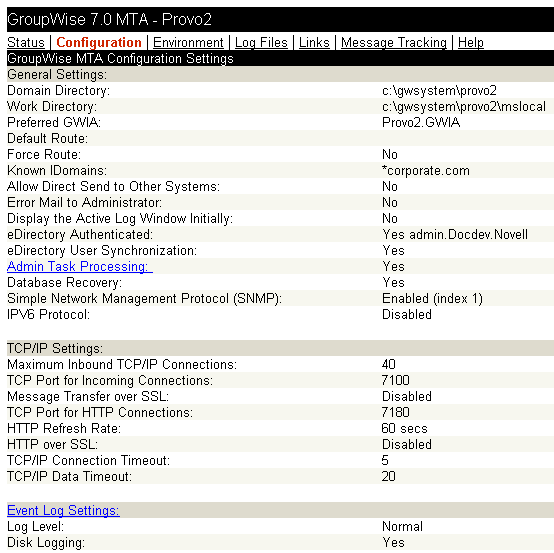The width and height of the screenshot is (554, 553).
Task: Click the GroupWise 7.0 MTA - Provo2 title
Action: [x=109, y=19]
